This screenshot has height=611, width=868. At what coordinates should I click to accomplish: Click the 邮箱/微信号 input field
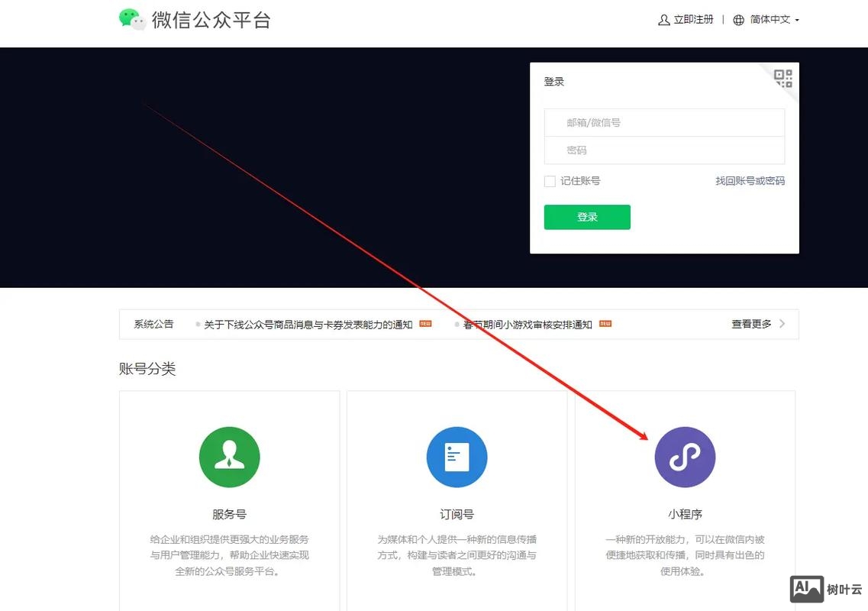[x=663, y=122]
